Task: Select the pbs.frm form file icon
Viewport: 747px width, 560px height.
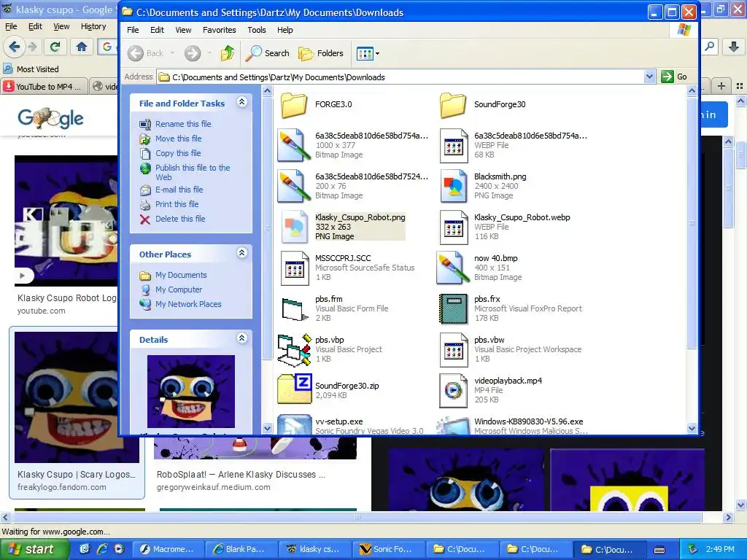Action: tap(294, 309)
